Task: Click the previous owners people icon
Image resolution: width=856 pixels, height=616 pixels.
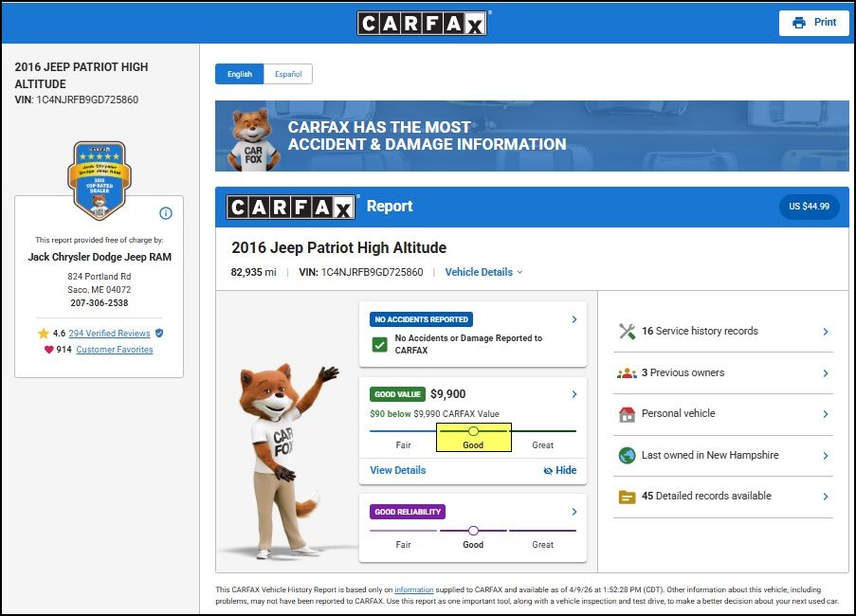Action: click(627, 373)
